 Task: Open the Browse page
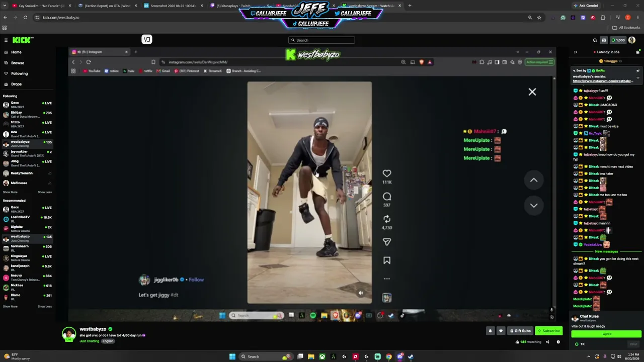click(18, 63)
